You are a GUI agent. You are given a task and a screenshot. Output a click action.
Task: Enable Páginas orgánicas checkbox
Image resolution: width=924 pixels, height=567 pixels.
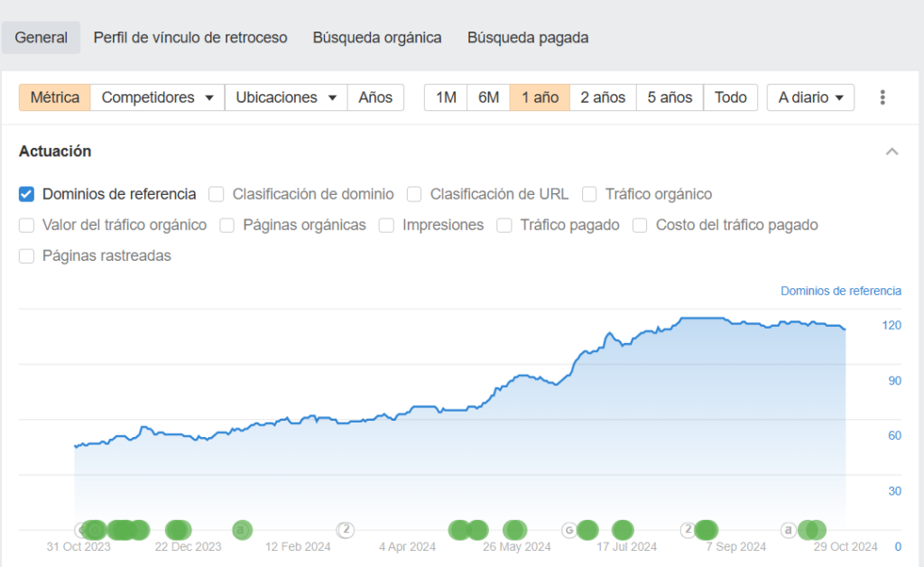[x=226, y=225]
